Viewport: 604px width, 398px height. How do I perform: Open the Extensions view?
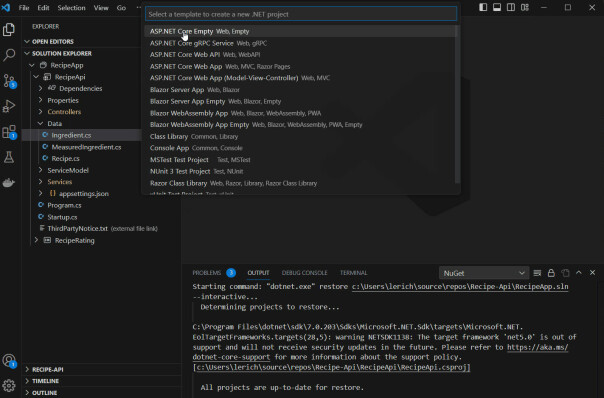[9, 132]
